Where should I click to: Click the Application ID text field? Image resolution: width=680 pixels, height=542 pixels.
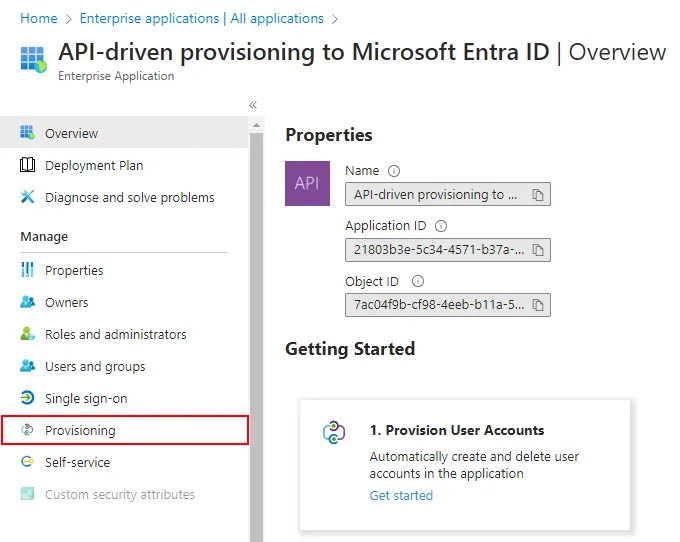point(437,250)
